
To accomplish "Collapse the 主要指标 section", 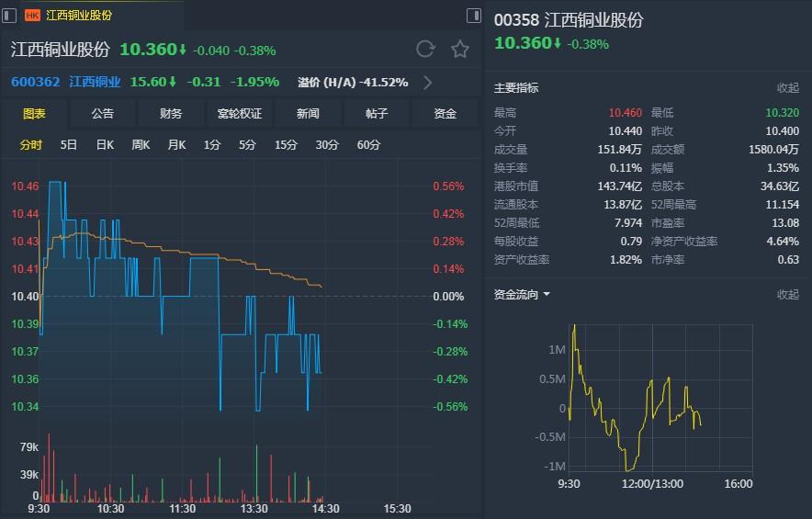I will [x=787, y=88].
